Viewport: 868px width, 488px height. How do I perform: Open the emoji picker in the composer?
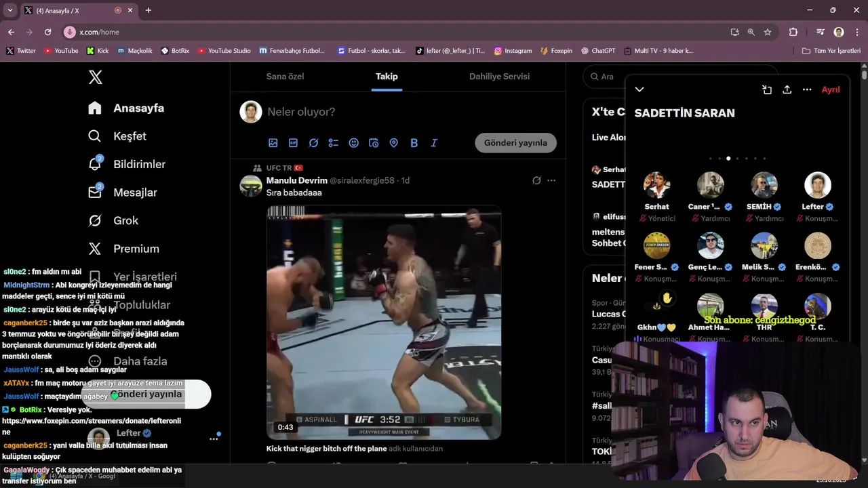tap(353, 143)
